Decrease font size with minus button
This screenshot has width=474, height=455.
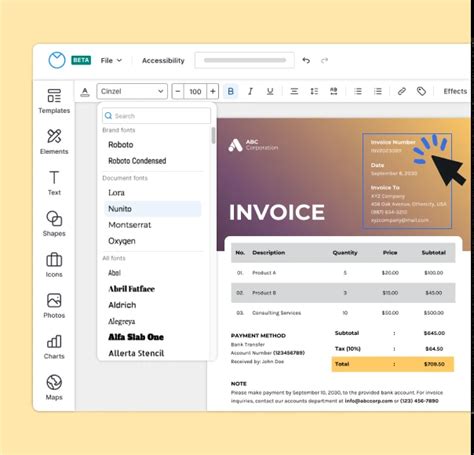click(178, 91)
